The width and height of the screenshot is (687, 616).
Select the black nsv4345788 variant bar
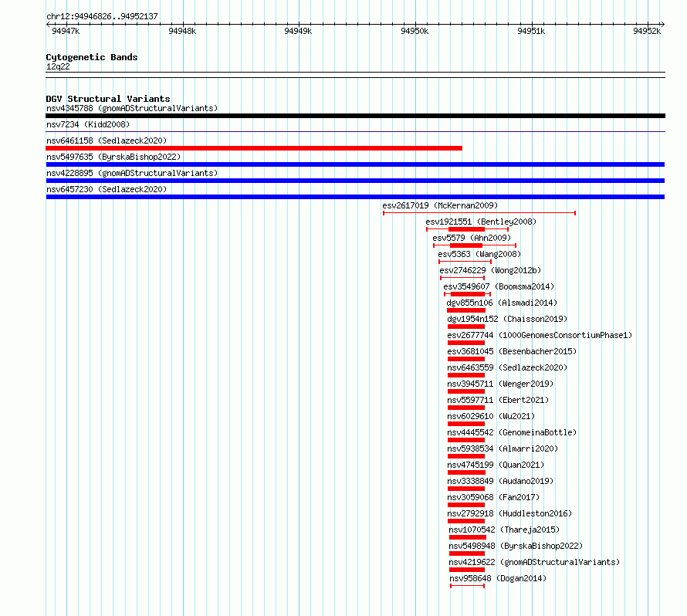coord(355,116)
